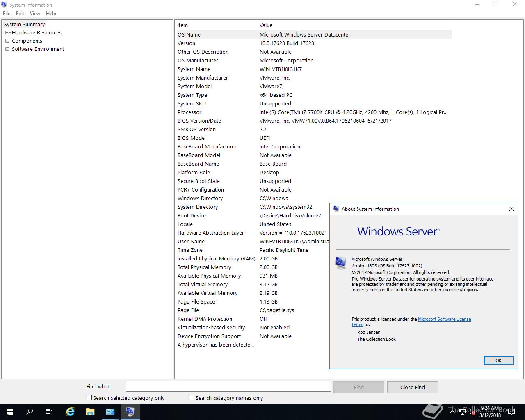The image size is (525, 420).
Task: Select Components tree label
Action: point(27,41)
